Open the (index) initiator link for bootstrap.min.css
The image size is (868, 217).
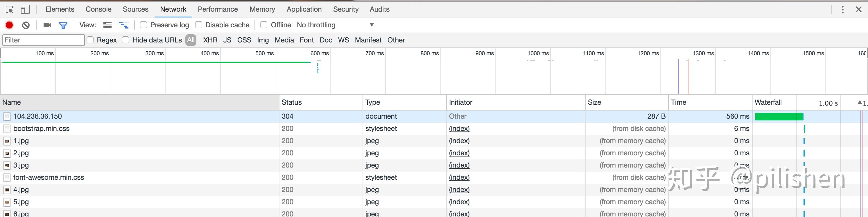point(459,129)
